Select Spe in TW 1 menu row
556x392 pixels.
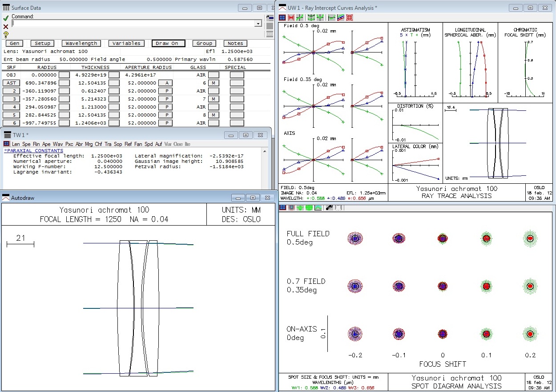(27, 144)
